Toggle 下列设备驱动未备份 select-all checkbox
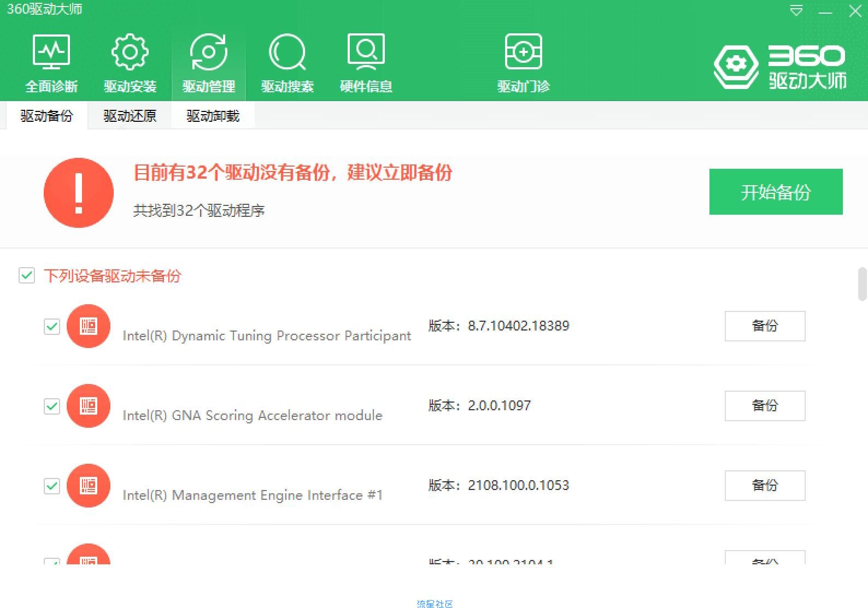The height and width of the screenshot is (608, 868). tap(27, 275)
